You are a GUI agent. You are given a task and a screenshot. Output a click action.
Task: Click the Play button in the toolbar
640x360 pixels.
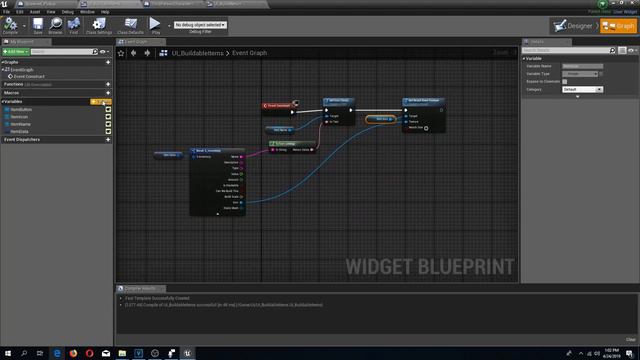[155, 24]
